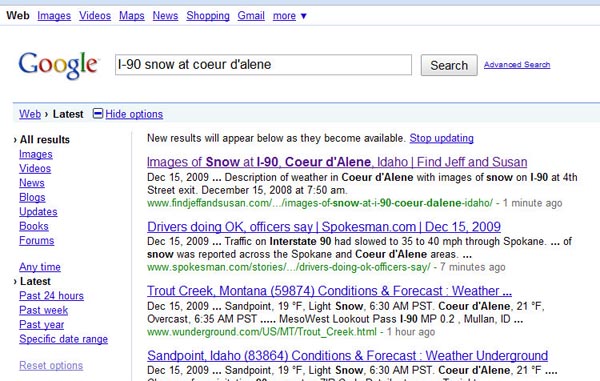Filter results by News in sidebar
The image size is (600, 381).
pos(32,183)
